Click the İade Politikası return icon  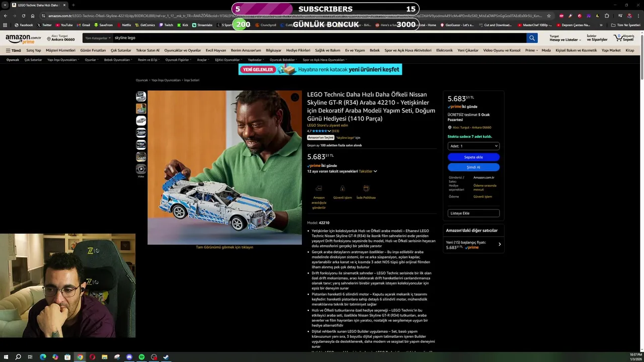[x=366, y=189]
